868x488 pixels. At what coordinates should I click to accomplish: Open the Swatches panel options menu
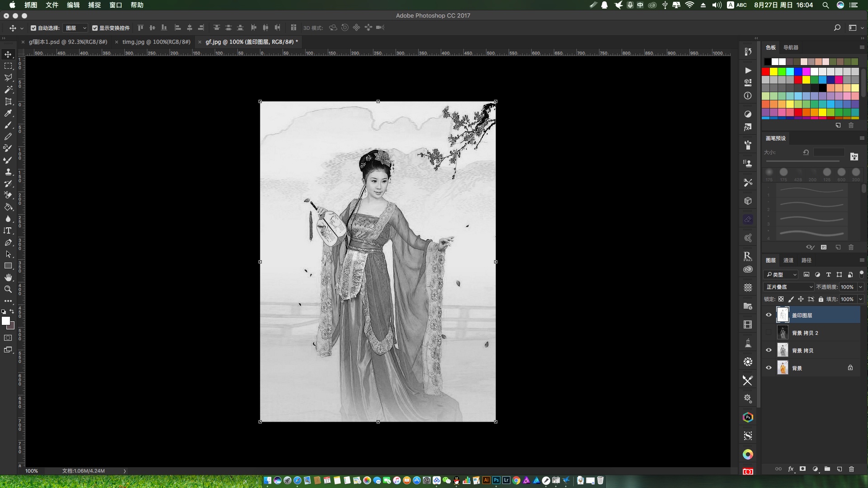click(x=862, y=47)
